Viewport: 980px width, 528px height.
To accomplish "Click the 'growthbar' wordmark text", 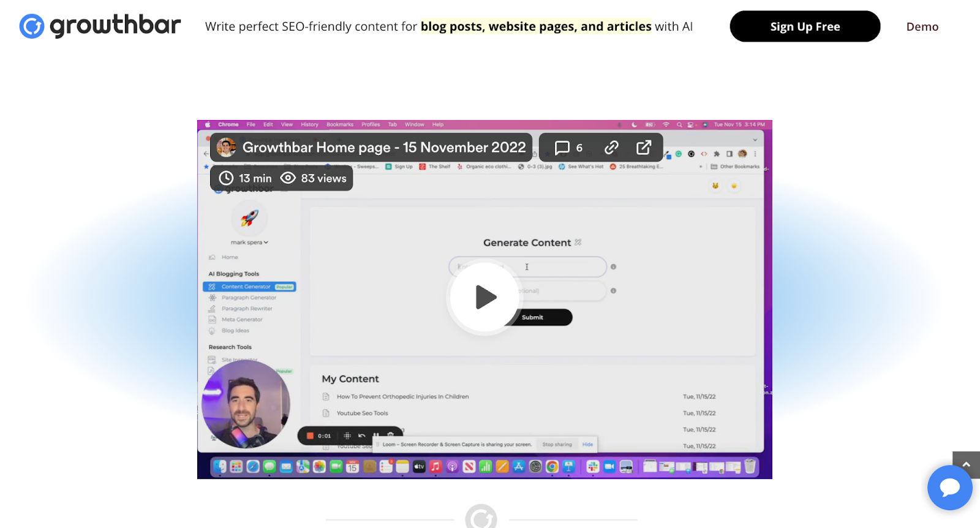I will pyautogui.click(x=115, y=26).
